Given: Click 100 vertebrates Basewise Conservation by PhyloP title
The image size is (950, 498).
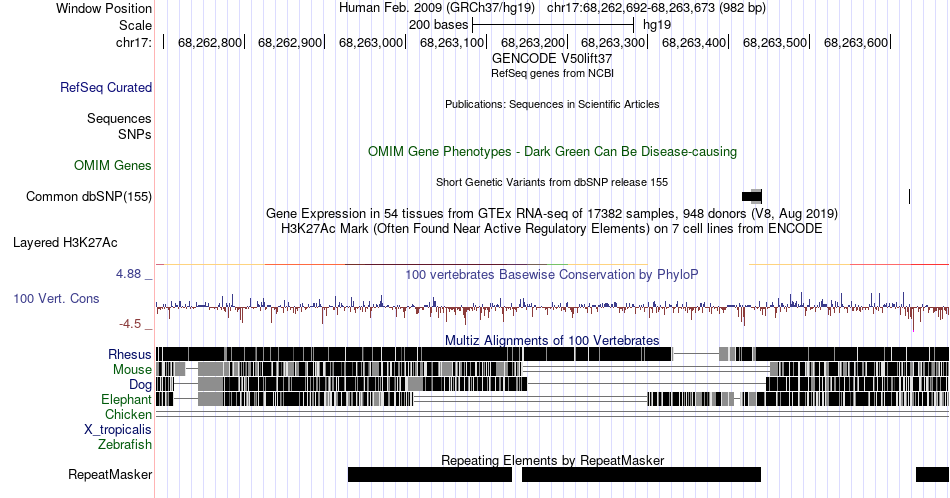Looking at the screenshot, I should pyautogui.click(x=552, y=274).
